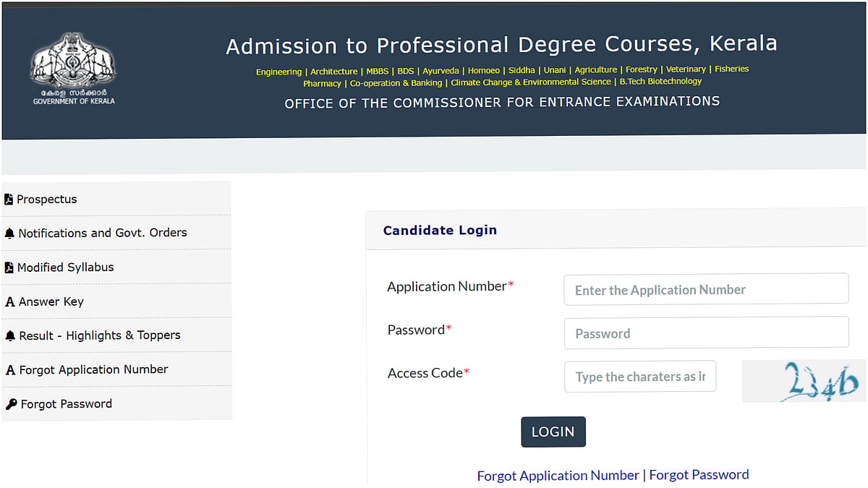
Task: Open the Engineering course link
Action: 278,70
